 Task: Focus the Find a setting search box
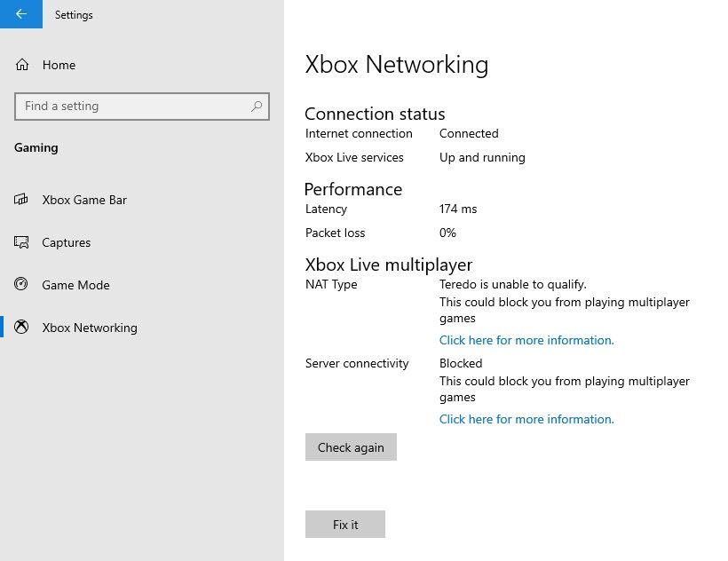click(133, 107)
